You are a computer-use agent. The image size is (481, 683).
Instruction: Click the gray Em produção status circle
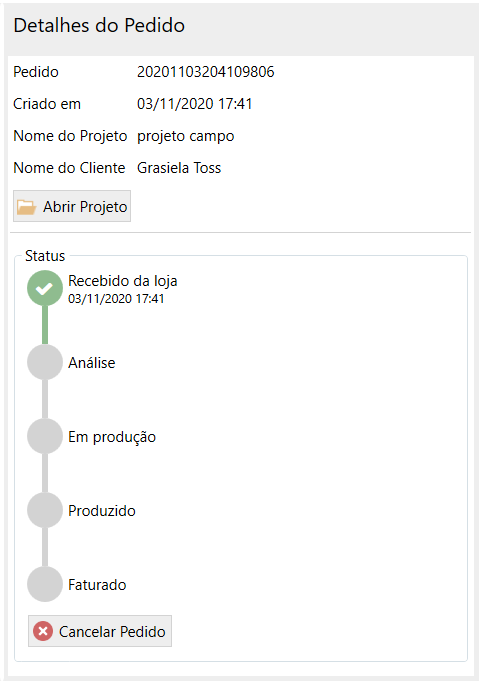45,436
